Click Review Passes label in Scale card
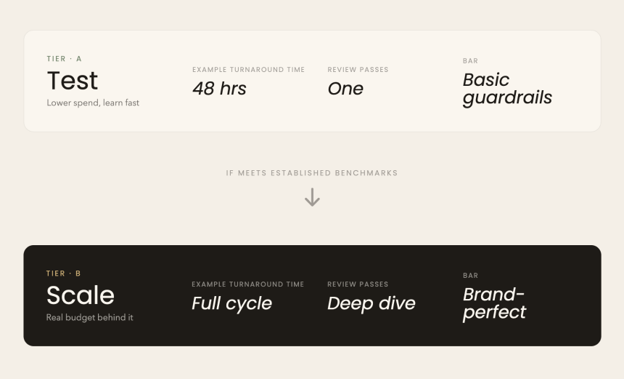Image resolution: width=624 pixels, height=379 pixels. tap(357, 284)
